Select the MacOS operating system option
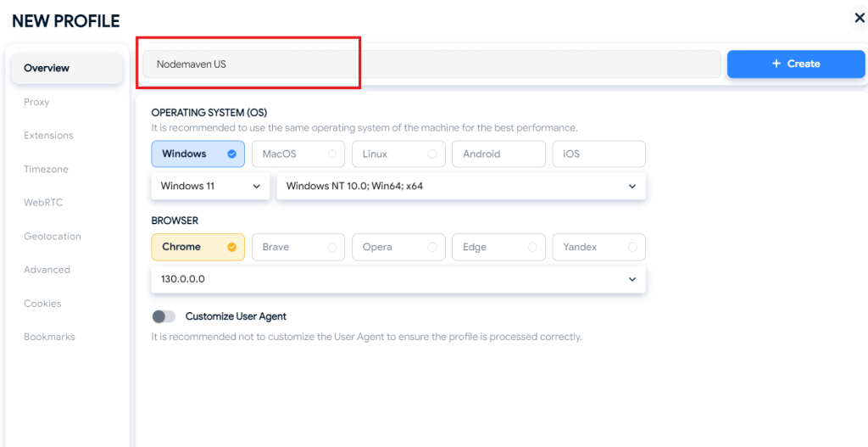Screen dimensions: 868x447 [x=298, y=154]
